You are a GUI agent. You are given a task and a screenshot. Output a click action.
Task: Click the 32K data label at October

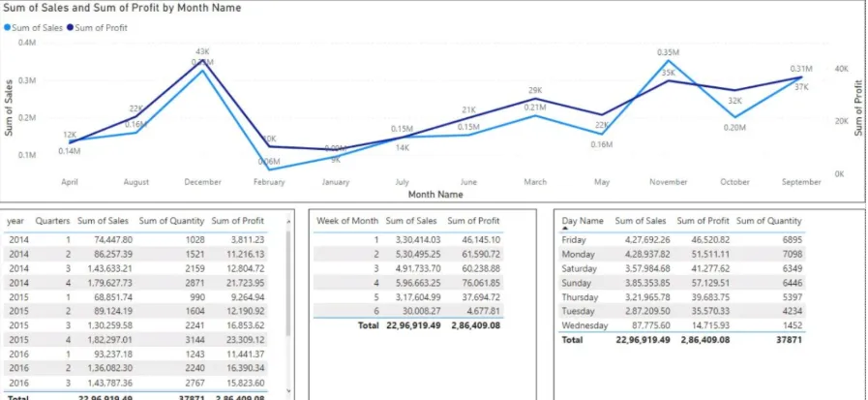point(735,101)
